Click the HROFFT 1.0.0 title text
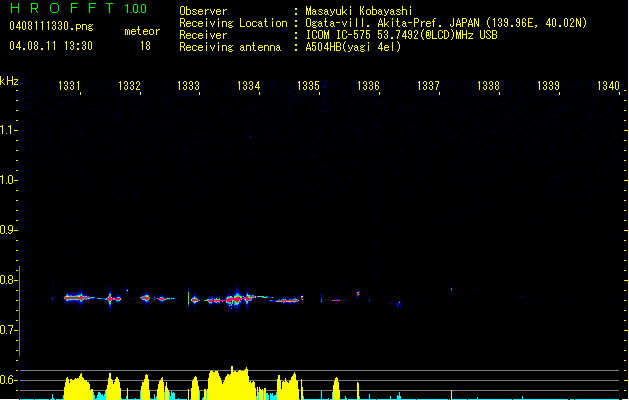This screenshot has width=629, height=400. 79,8
